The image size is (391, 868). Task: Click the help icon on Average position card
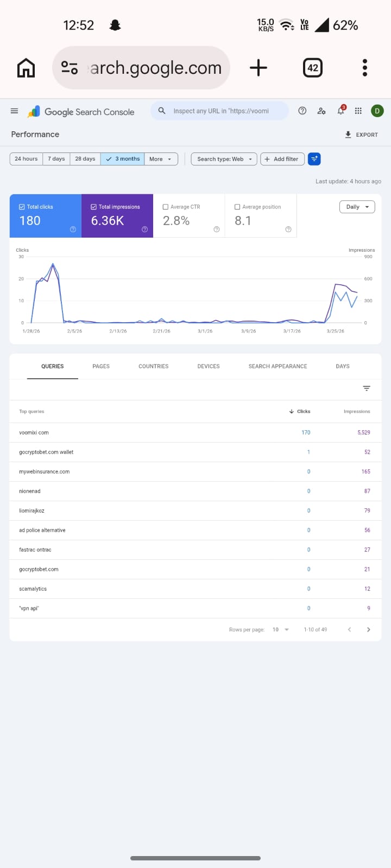point(288,229)
